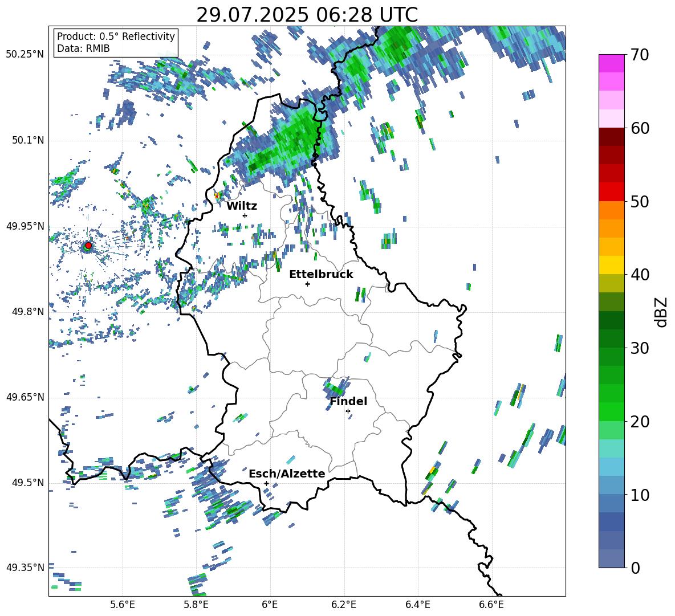Click the 49.8°N latitude label
Screen dimensions: 675x616
27,312
